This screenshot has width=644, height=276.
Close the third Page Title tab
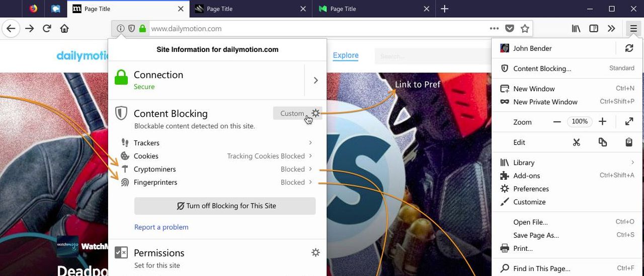pos(426,9)
